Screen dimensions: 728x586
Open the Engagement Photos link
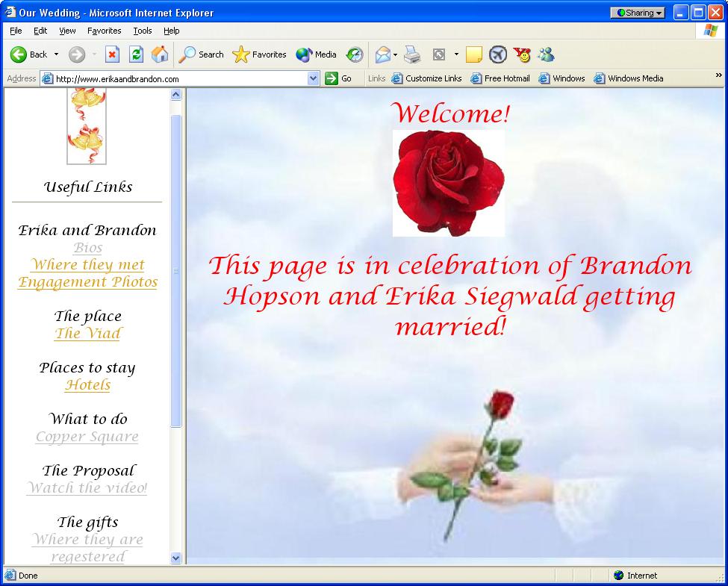[x=87, y=282]
